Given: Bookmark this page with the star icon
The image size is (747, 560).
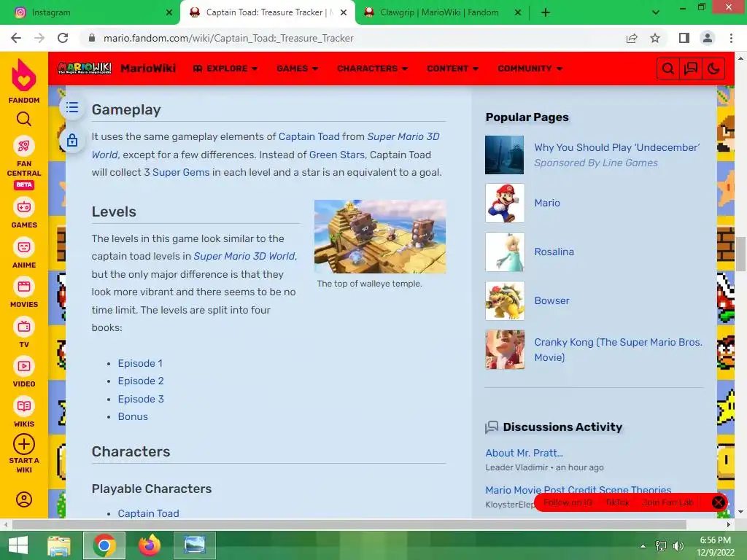Looking at the screenshot, I should coord(655,38).
